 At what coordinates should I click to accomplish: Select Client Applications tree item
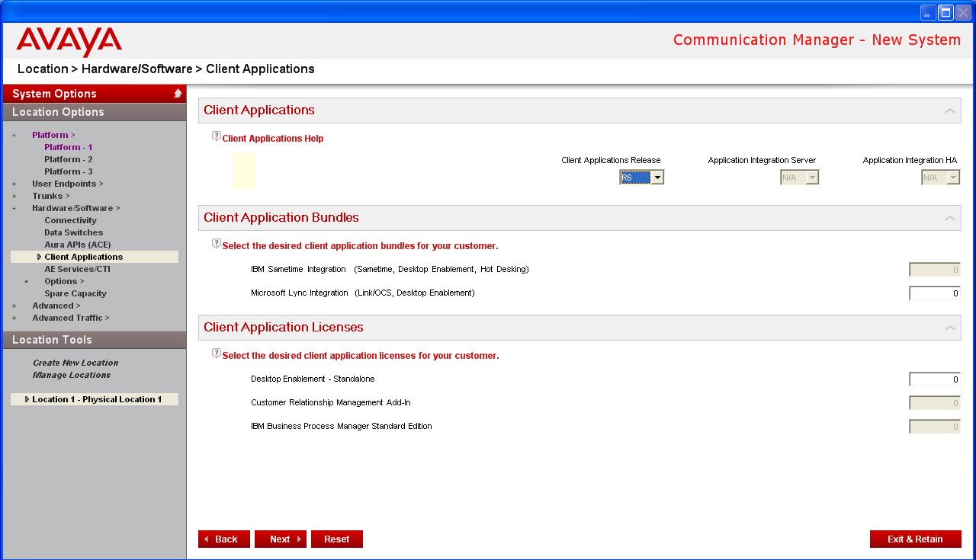click(95, 257)
